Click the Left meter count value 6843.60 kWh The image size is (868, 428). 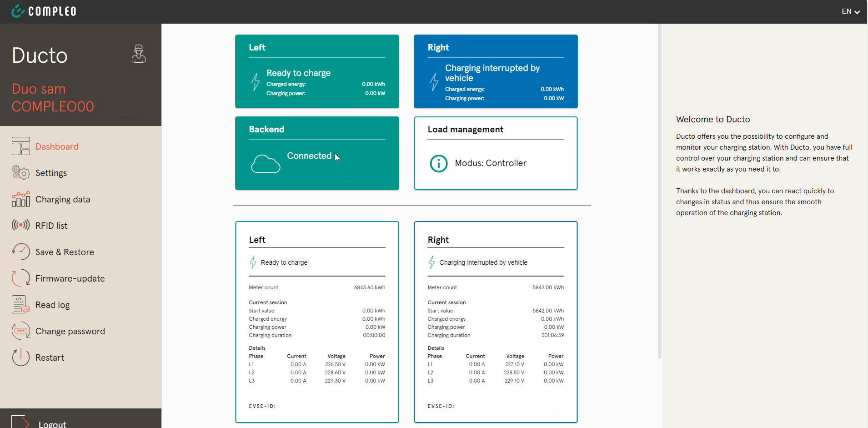click(x=370, y=287)
